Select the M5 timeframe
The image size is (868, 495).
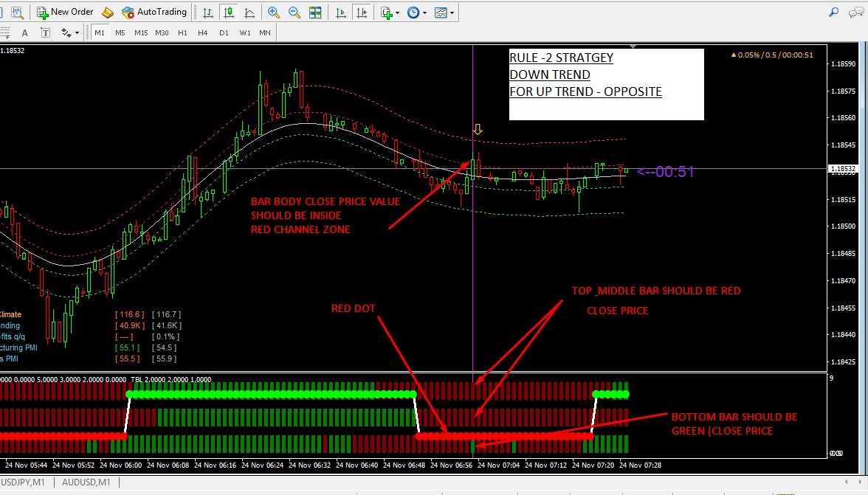[120, 32]
